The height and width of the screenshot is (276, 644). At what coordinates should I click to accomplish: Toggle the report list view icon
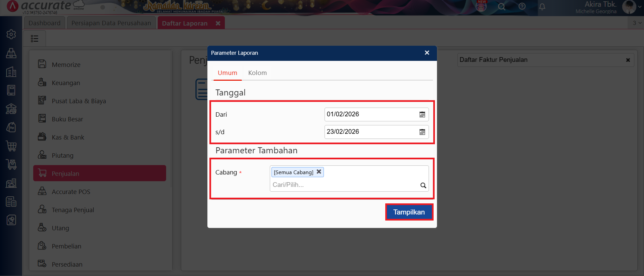click(x=35, y=39)
